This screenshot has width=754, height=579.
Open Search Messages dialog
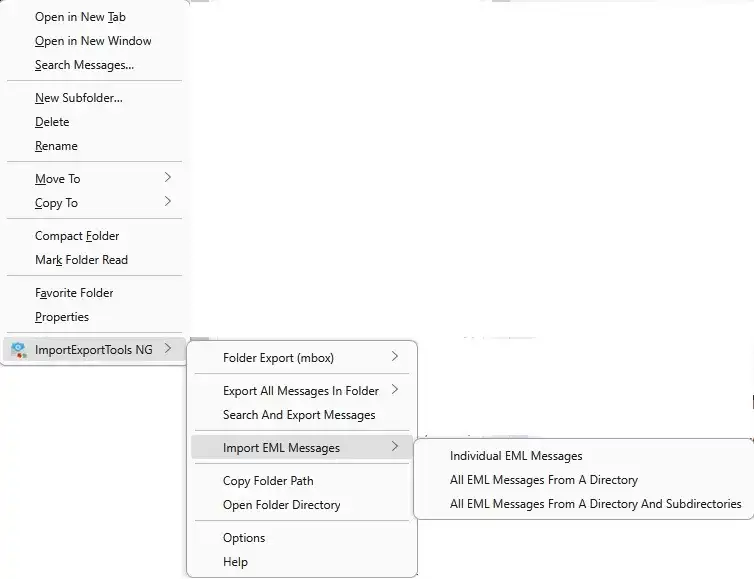point(94,65)
